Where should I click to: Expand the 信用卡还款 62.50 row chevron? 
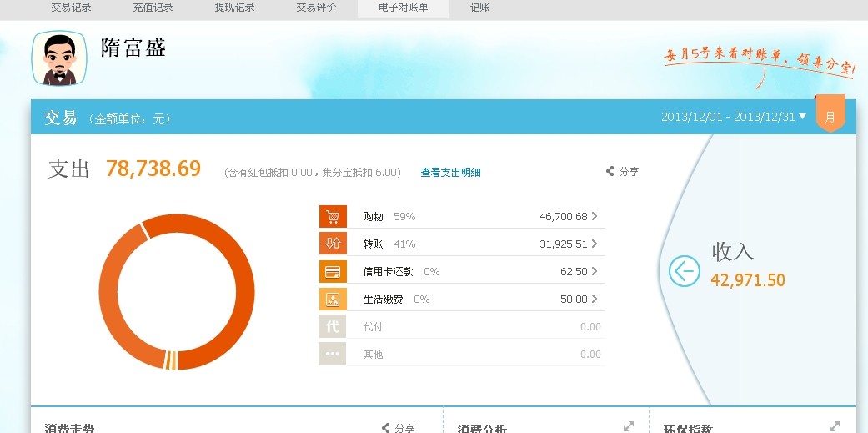pyautogui.click(x=595, y=271)
